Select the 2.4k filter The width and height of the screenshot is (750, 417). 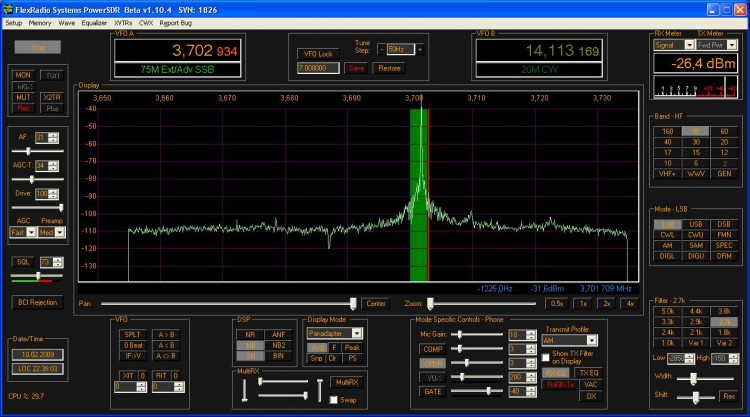pyautogui.click(x=668, y=332)
